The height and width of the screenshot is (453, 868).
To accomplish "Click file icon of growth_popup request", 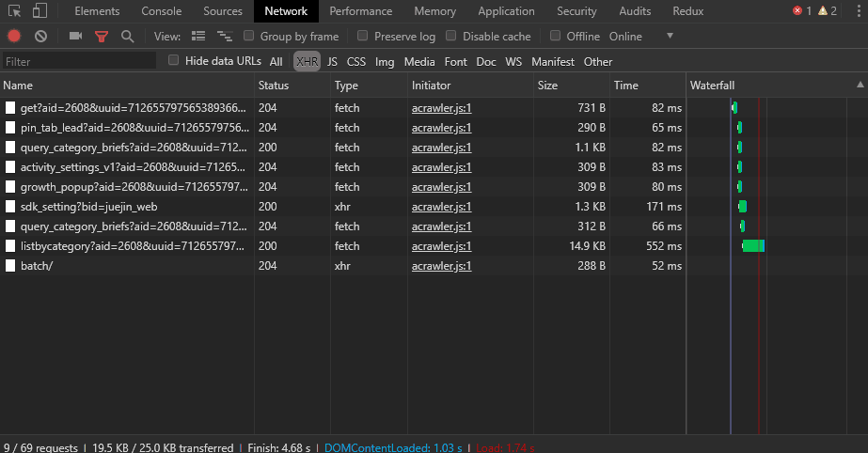I will pos(10,187).
